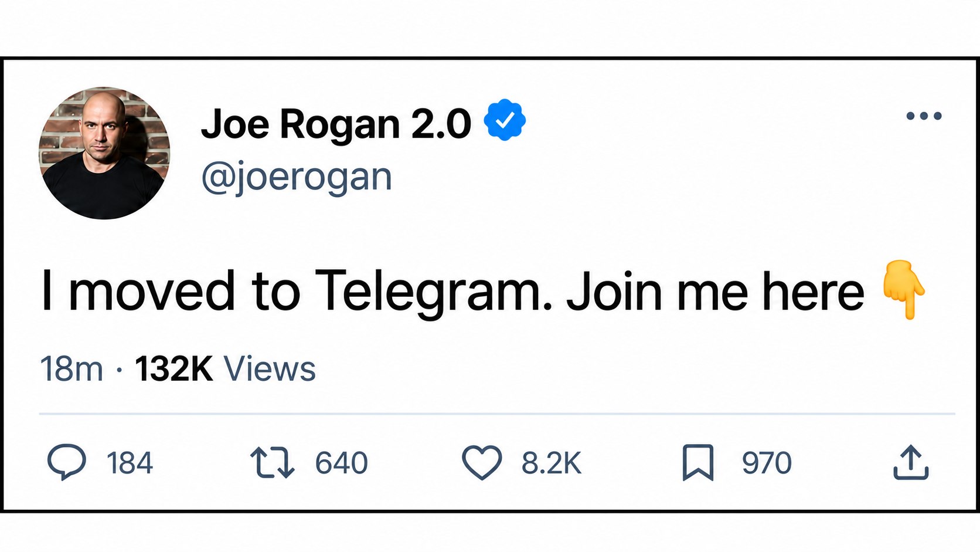
Task: Click the pointing down hand emoji
Action: pyautogui.click(x=904, y=290)
